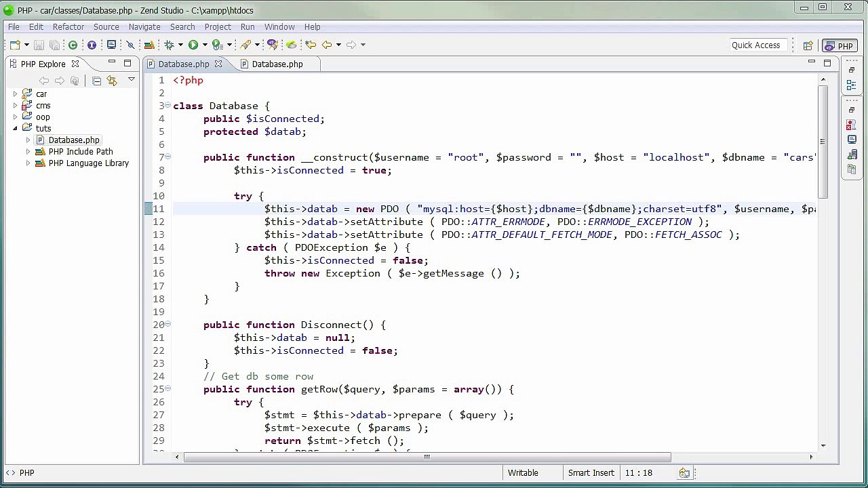This screenshot has width=868, height=488.
Task: Collapse the Disconnect function fold marker
Action: point(167,325)
